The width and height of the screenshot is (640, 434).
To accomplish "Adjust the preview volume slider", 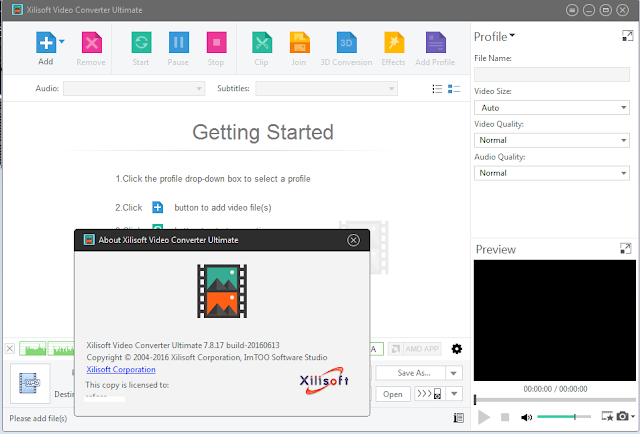I will click(x=564, y=417).
